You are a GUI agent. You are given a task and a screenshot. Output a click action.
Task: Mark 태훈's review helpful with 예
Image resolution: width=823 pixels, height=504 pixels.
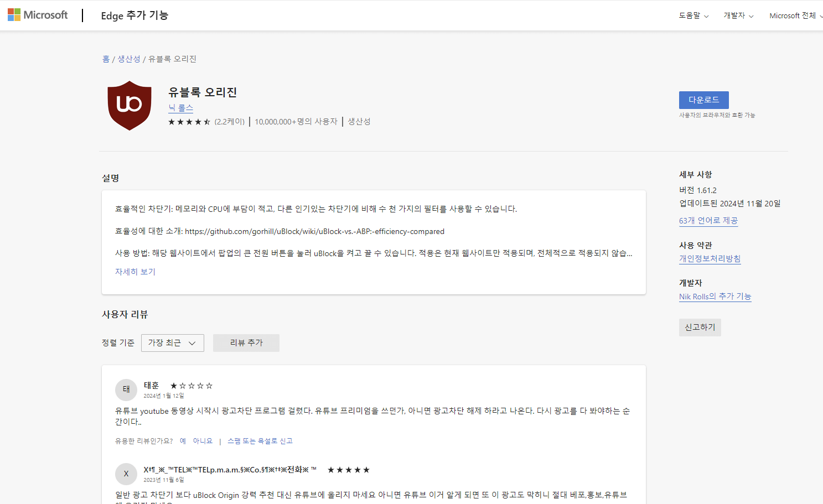(x=183, y=441)
